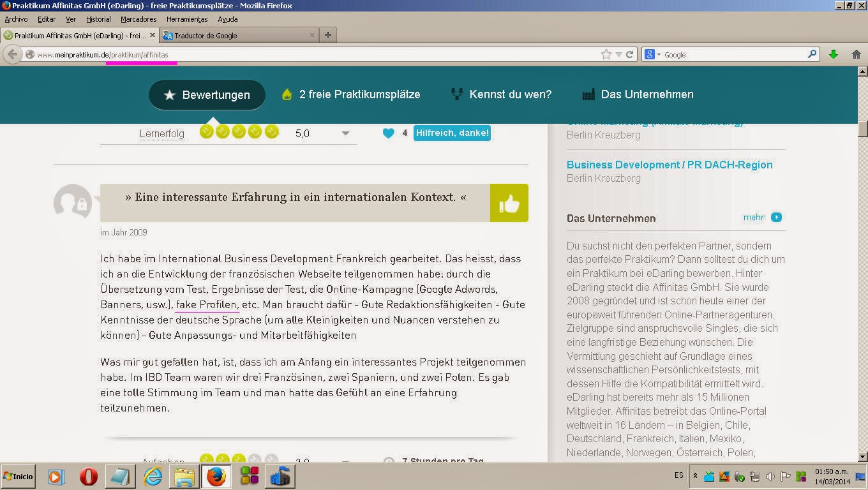The height and width of the screenshot is (490, 868).
Task: Open the Ver menu
Action: point(71,19)
